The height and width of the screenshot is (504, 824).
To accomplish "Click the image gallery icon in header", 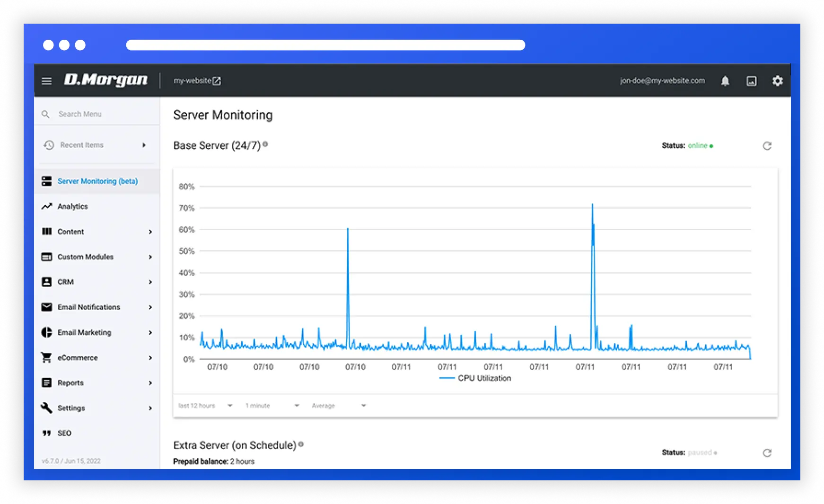I will pos(751,81).
